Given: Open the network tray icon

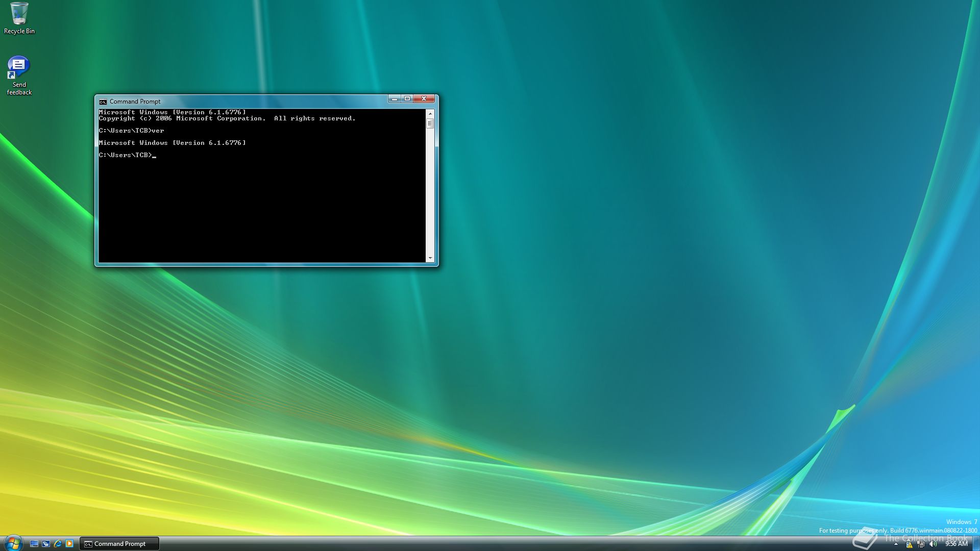Looking at the screenshot, I should pos(921,544).
